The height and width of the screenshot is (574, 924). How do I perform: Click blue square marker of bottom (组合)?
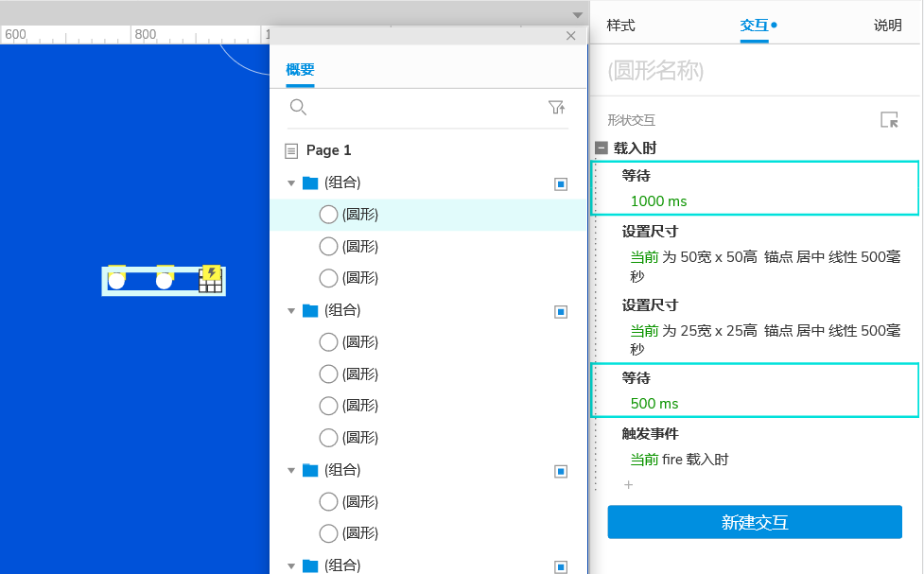tap(561, 567)
